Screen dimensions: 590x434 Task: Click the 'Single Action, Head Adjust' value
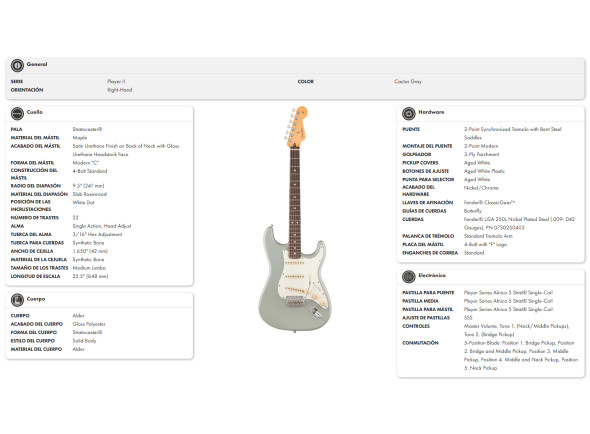tap(102, 226)
